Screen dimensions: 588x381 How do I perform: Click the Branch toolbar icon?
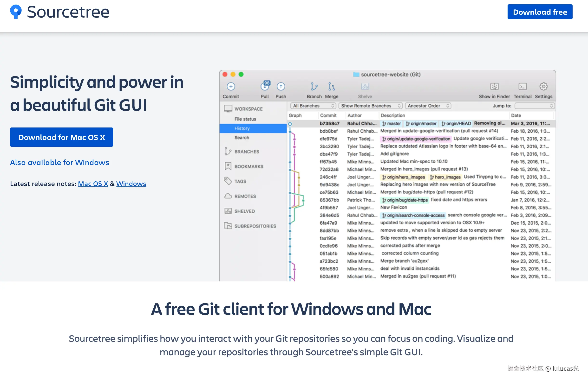coord(314,87)
